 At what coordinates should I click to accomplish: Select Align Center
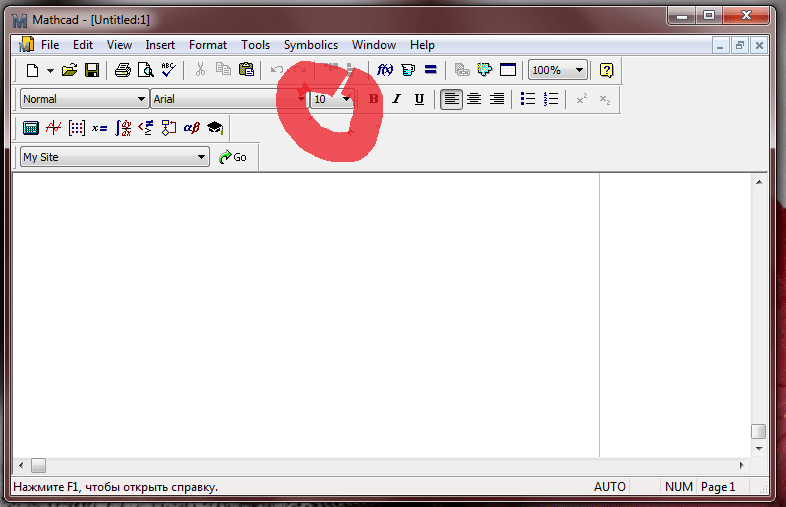point(474,99)
